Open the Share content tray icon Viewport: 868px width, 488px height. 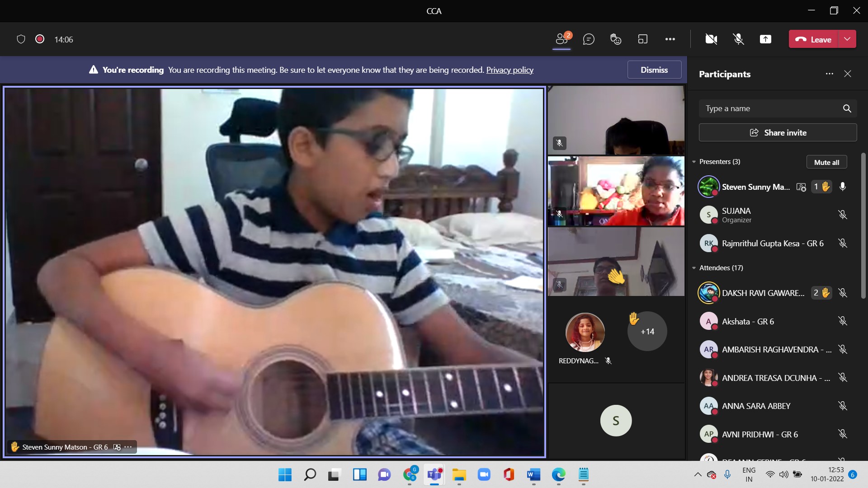coord(765,39)
